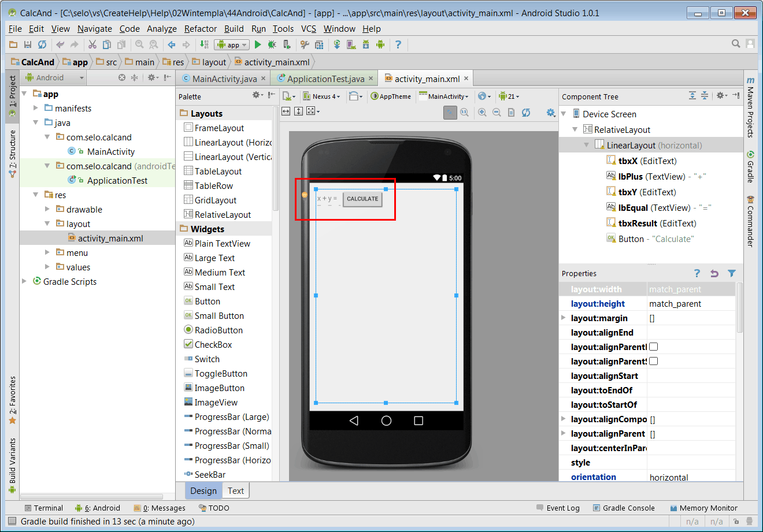Open the API level 21 dropdown
This screenshot has height=532, width=763.
pyautogui.click(x=509, y=96)
